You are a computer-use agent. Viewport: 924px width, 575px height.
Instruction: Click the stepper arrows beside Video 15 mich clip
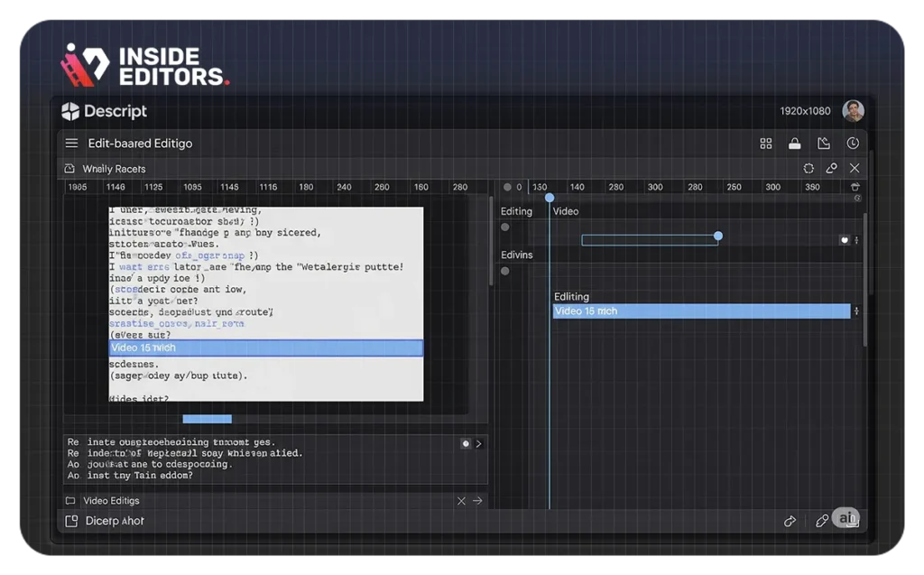pyautogui.click(x=856, y=311)
